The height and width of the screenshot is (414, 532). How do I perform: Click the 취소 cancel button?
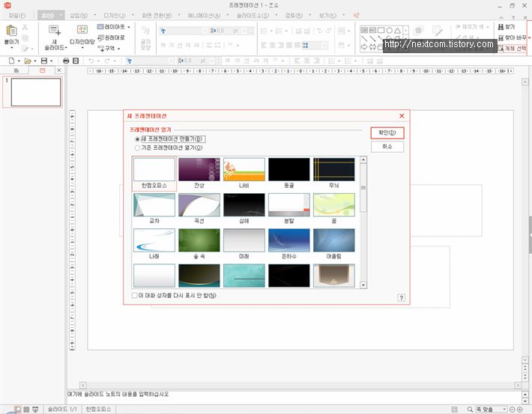[387, 147]
